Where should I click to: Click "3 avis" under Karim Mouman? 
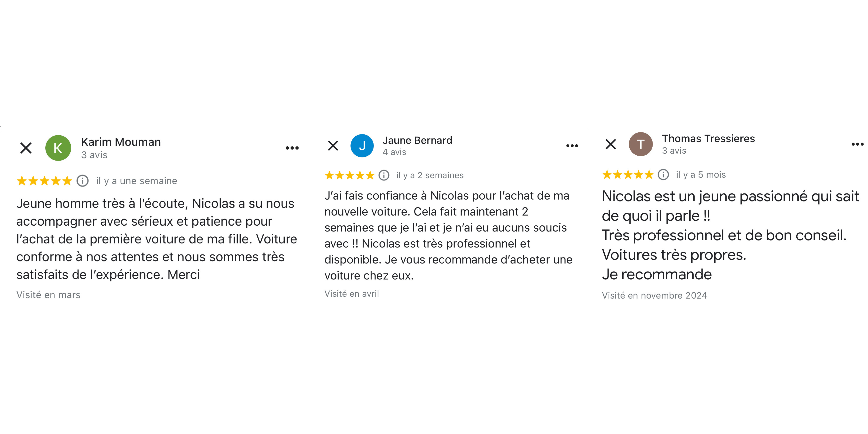[94, 155]
